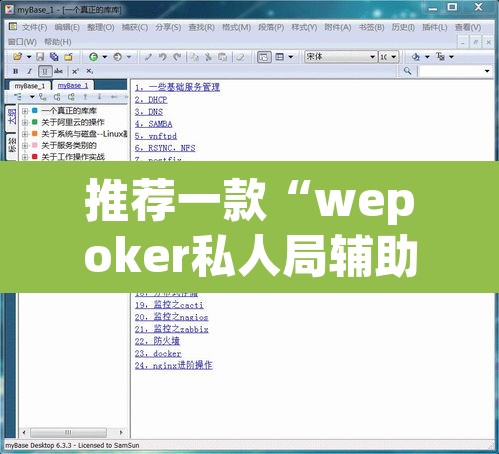Open the 编辑(E) menu

pyautogui.click(x=67, y=27)
